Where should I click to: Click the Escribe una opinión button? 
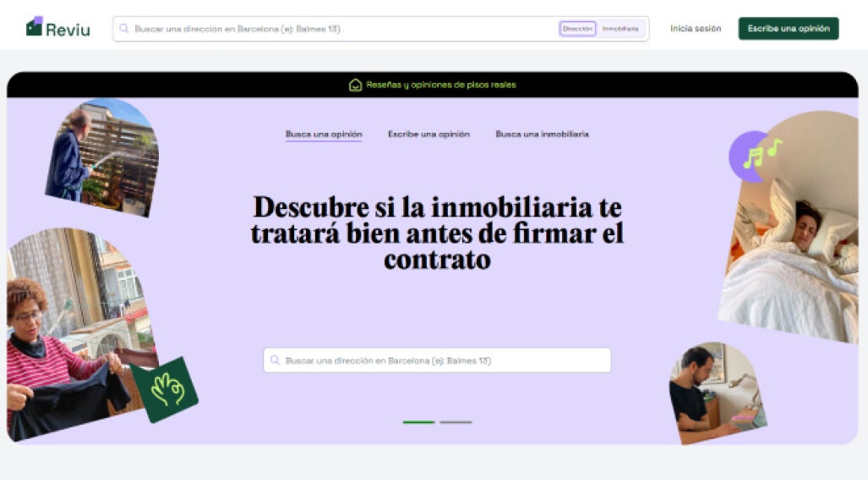pos(789,28)
